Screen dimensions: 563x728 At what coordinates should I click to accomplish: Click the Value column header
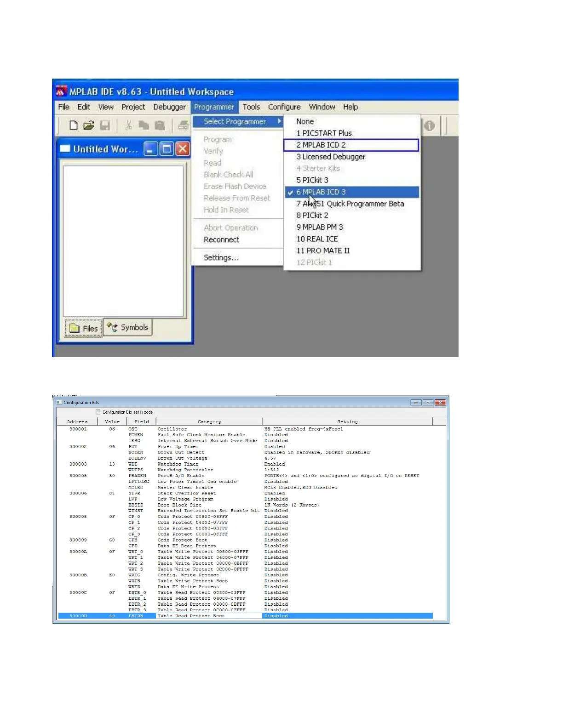pos(112,421)
